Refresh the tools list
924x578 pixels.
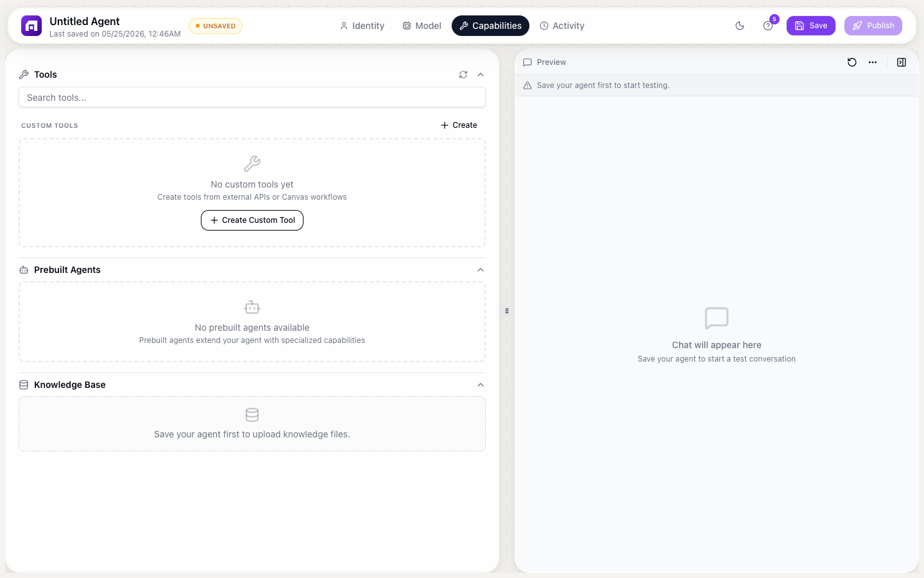pyautogui.click(x=463, y=74)
